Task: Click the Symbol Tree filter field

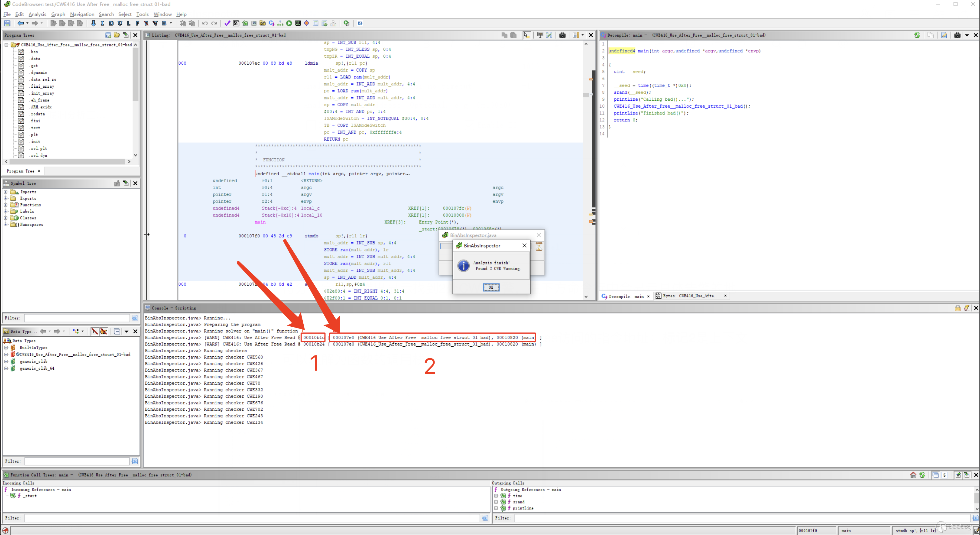Action: coord(77,318)
